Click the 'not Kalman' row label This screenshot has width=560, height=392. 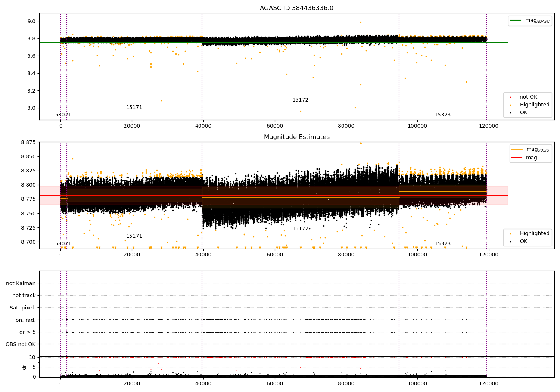(x=21, y=284)
